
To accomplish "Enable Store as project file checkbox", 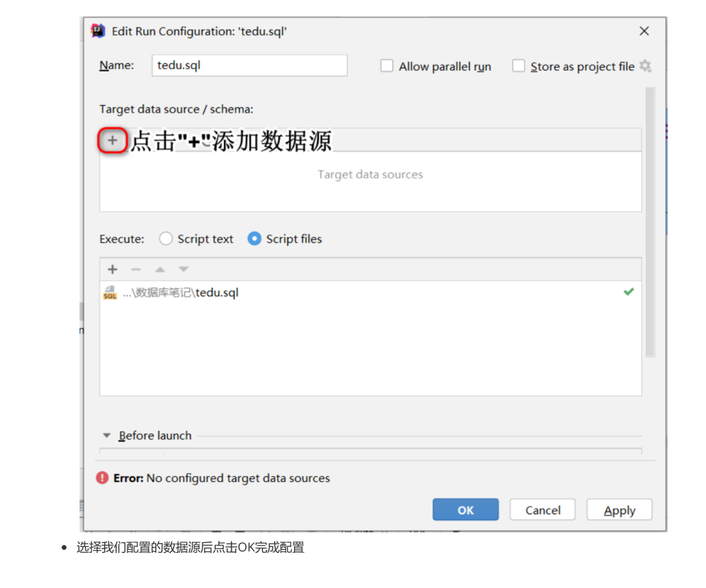I will click(x=519, y=66).
